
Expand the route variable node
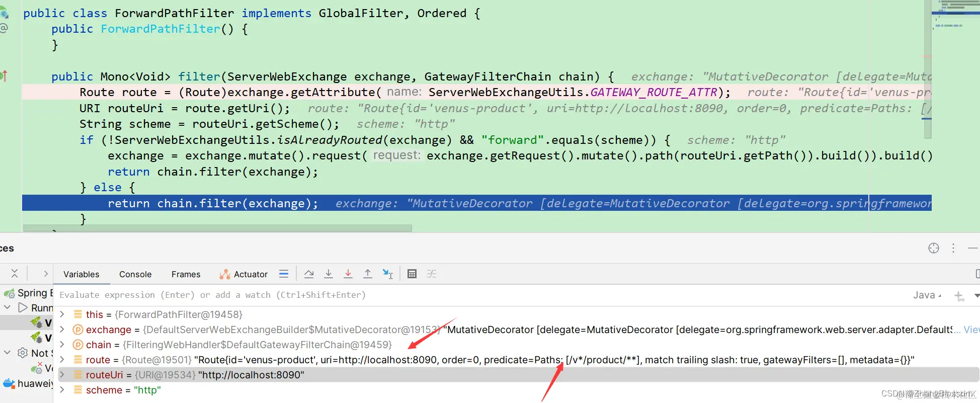pos(62,360)
